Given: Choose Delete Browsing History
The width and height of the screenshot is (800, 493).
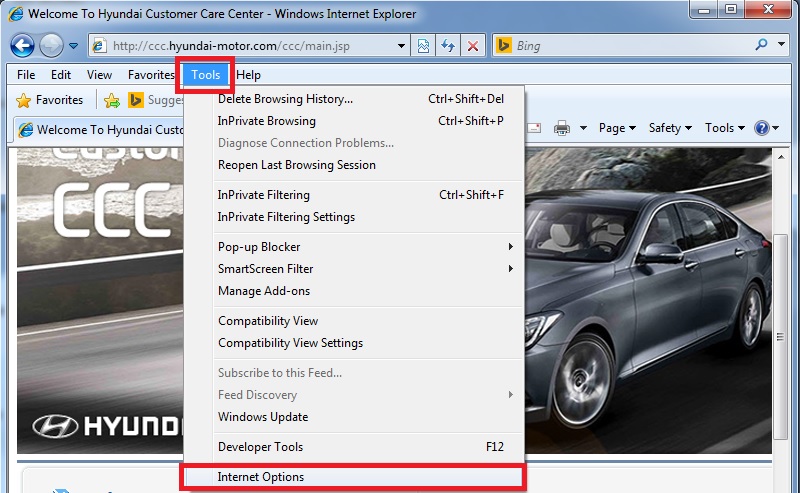Looking at the screenshot, I should coord(354,99).
